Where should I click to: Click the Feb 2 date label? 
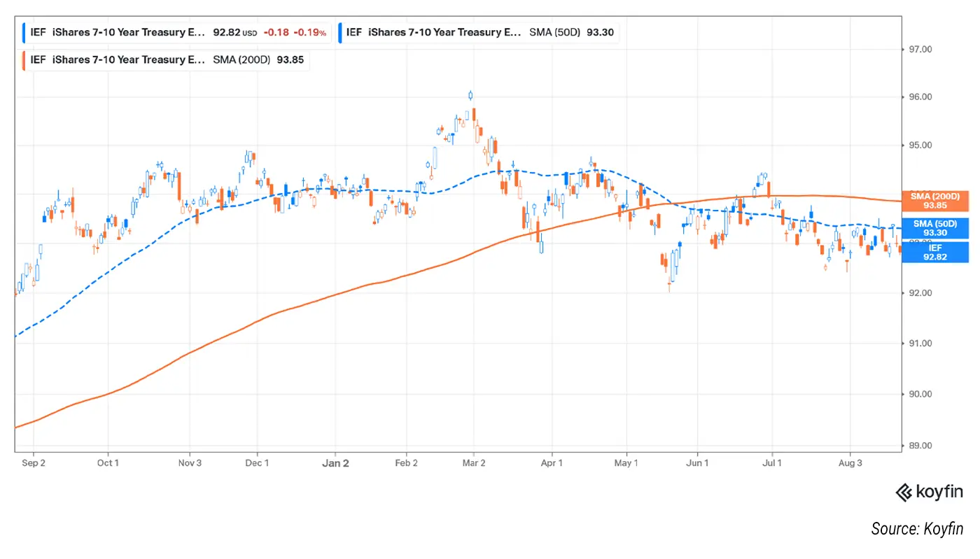click(406, 463)
